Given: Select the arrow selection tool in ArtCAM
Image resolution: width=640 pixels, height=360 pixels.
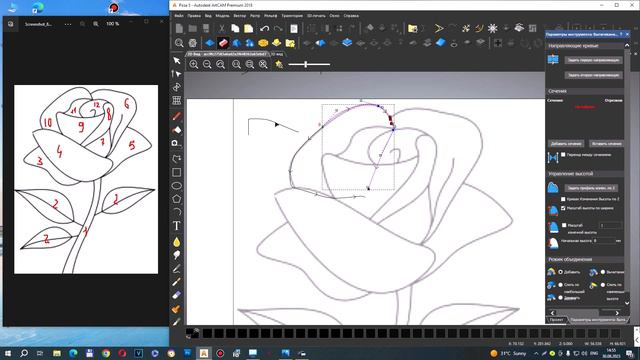Looking at the screenshot, I should click(x=177, y=60).
